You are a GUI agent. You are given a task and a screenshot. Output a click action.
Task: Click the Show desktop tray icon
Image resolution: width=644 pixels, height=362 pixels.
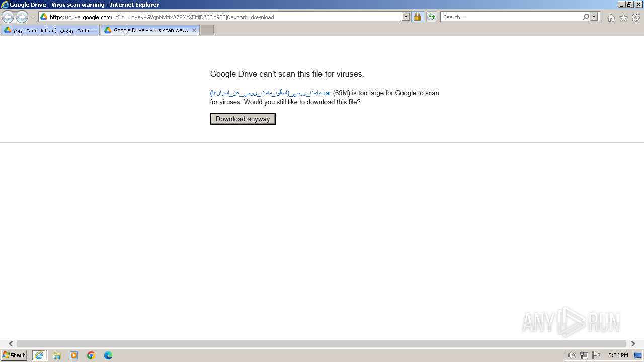pyautogui.click(x=638, y=355)
